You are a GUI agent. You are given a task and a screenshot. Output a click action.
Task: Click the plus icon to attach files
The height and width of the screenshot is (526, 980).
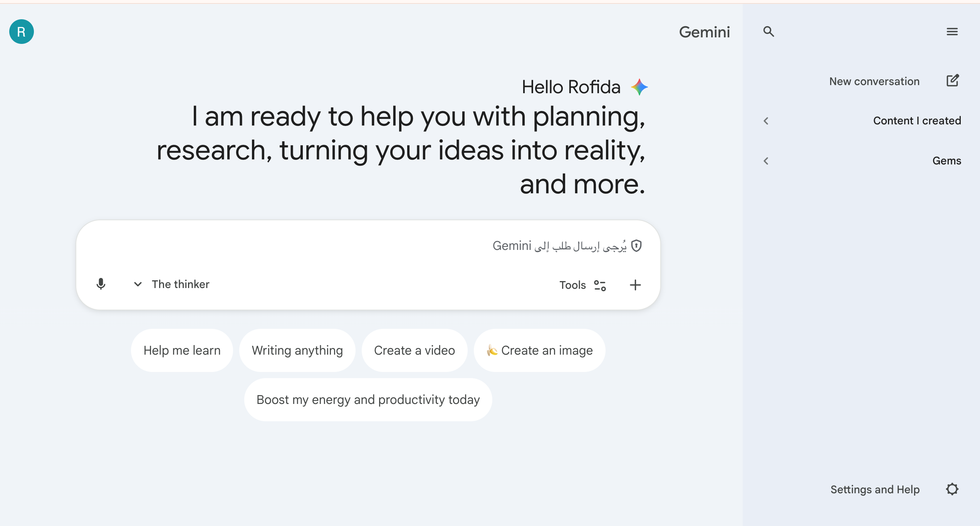pyautogui.click(x=635, y=285)
